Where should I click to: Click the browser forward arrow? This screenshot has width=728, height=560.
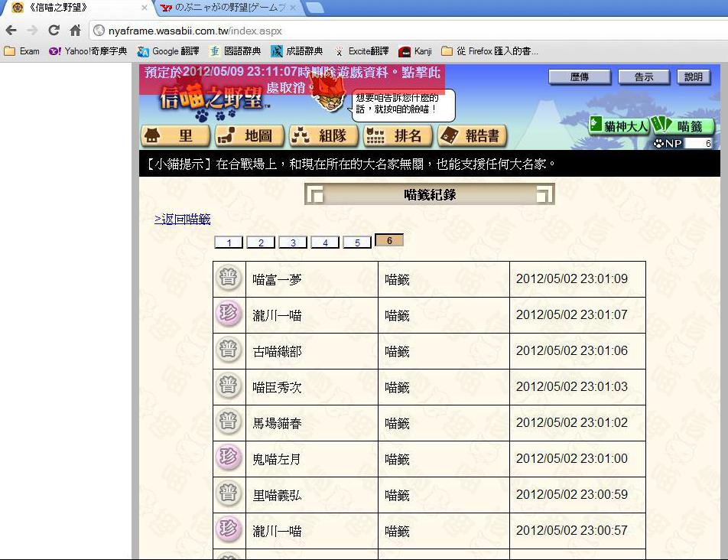32,31
